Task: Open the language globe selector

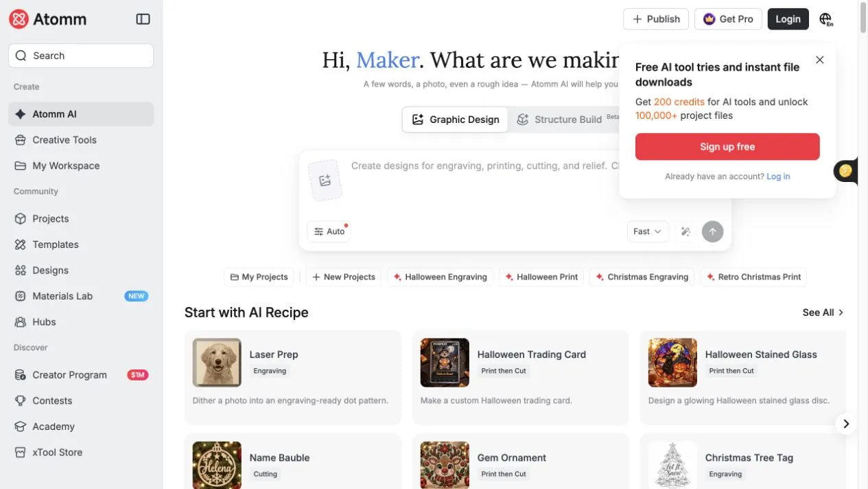Action: coord(826,19)
